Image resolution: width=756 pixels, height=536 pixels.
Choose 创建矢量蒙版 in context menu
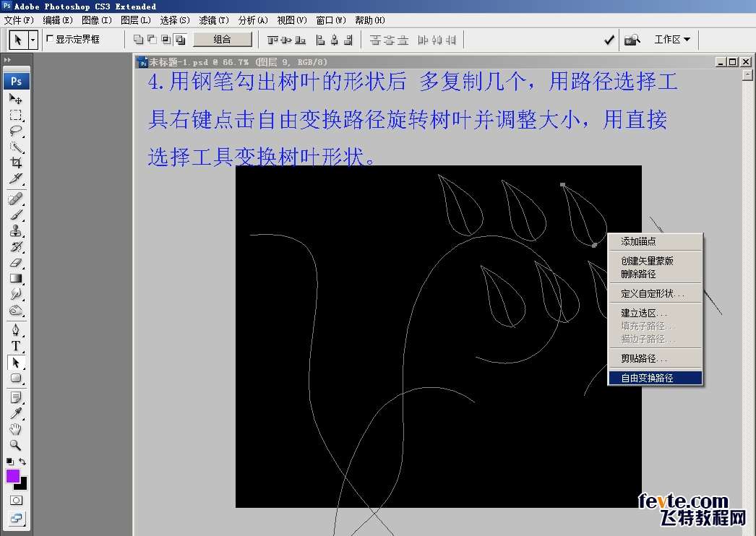pyautogui.click(x=656, y=261)
